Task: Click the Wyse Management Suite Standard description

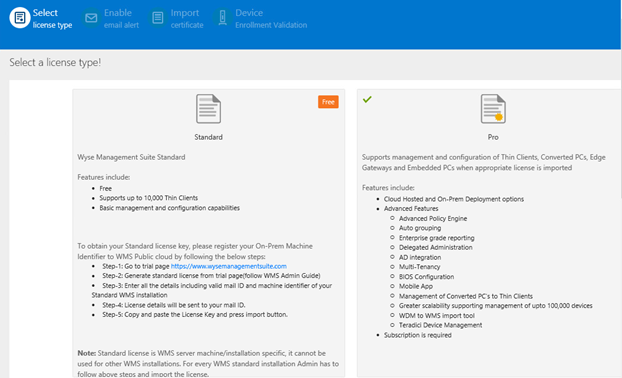Action: coord(131,157)
